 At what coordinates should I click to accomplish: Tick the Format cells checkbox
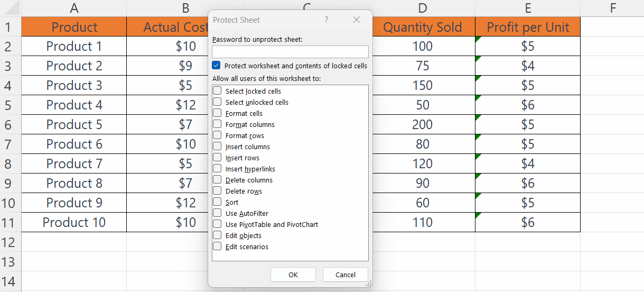(x=217, y=113)
